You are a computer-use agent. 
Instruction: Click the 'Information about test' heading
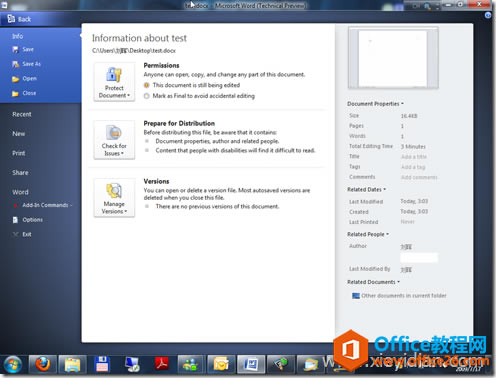tap(139, 38)
